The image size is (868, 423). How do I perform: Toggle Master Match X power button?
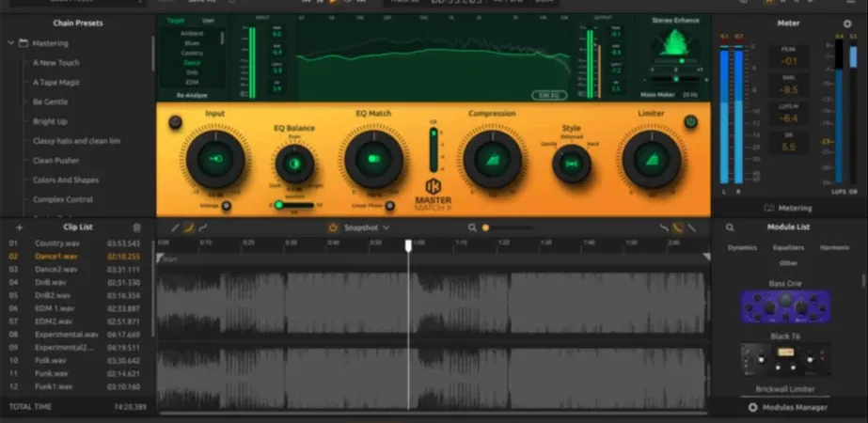click(x=691, y=122)
